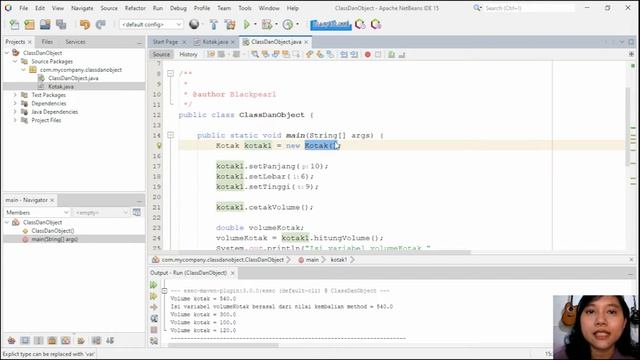Toggle Show Static Members in Navigator
The height and width of the screenshot is (360, 640).
[x=38, y=340]
